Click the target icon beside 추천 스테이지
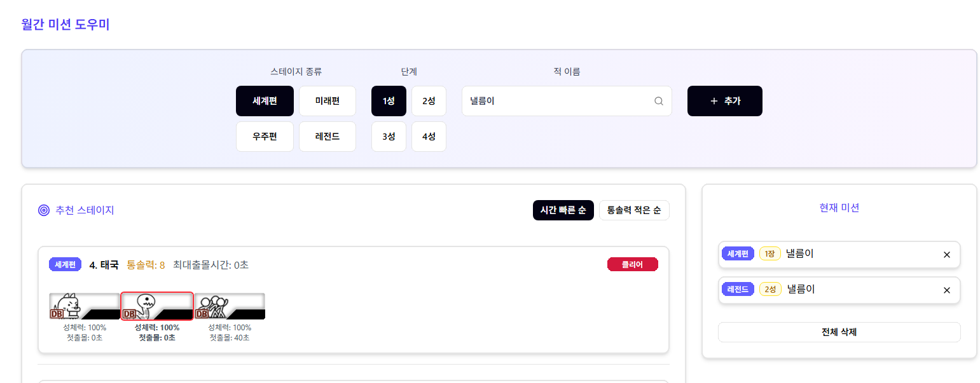The height and width of the screenshot is (383, 980). pyautogui.click(x=44, y=210)
